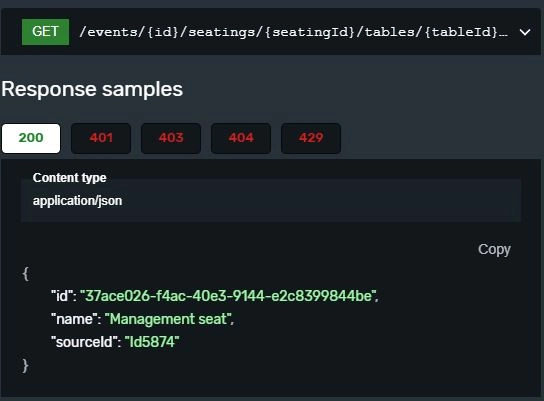Copy the JSON response sample
The image size is (544, 401).
pos(494,249)
